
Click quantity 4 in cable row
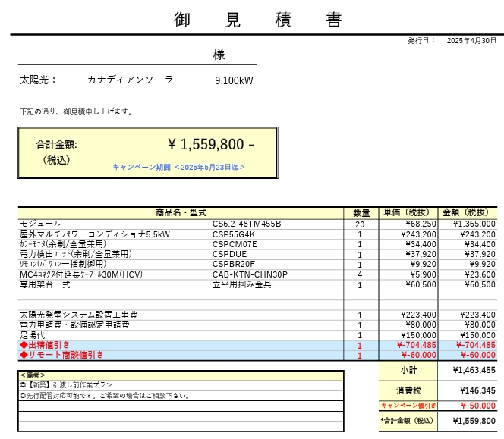coord(360,275)
